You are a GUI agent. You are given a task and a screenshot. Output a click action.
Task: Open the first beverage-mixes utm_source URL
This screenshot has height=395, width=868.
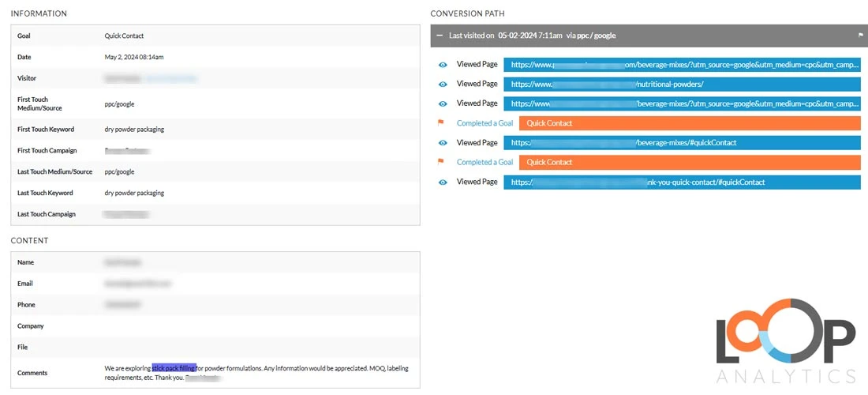coord(682,65)
